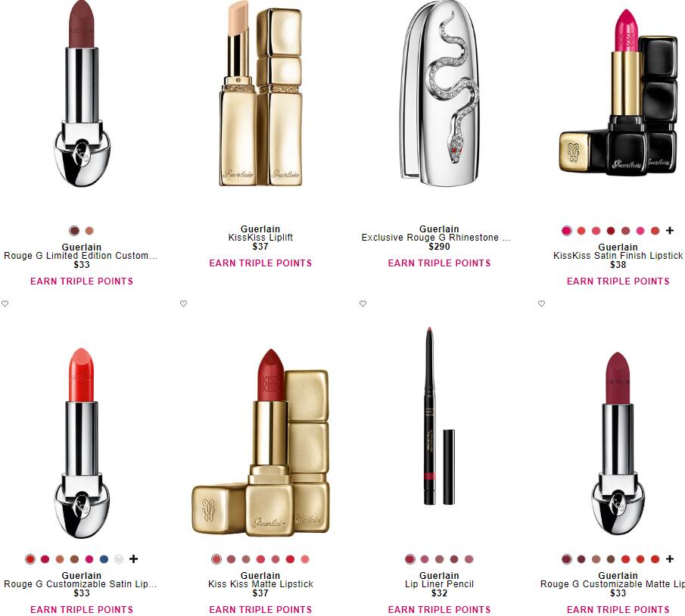Add Lip Liner Pencil to favorites heart

click(x=363, y=303)
